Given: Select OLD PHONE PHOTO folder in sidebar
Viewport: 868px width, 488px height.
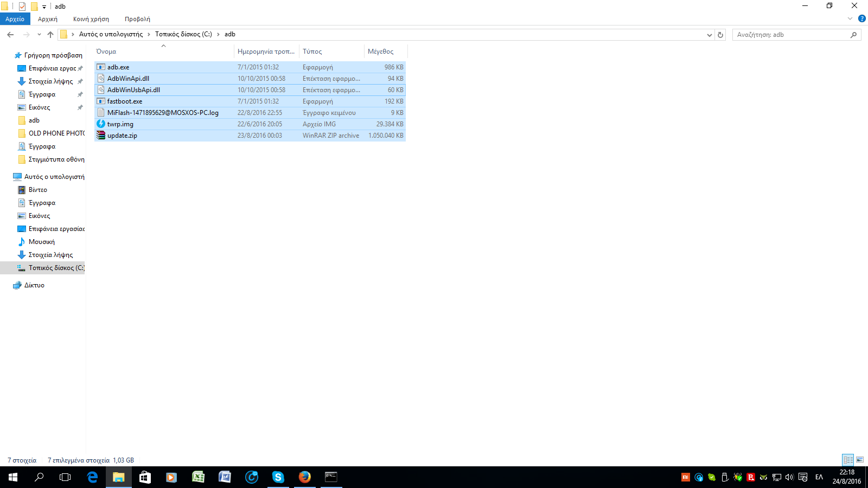Looking at the screenshot, I should tap(56, 133).
